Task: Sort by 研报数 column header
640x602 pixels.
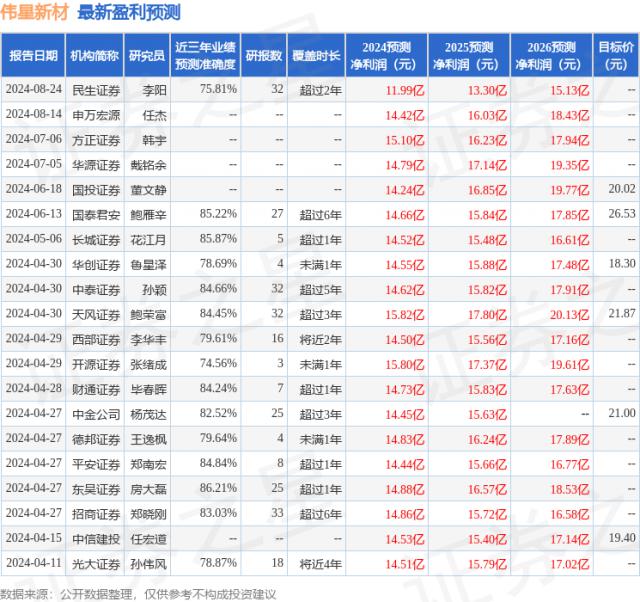Action: pyautogui.click(x=264, y=56)
